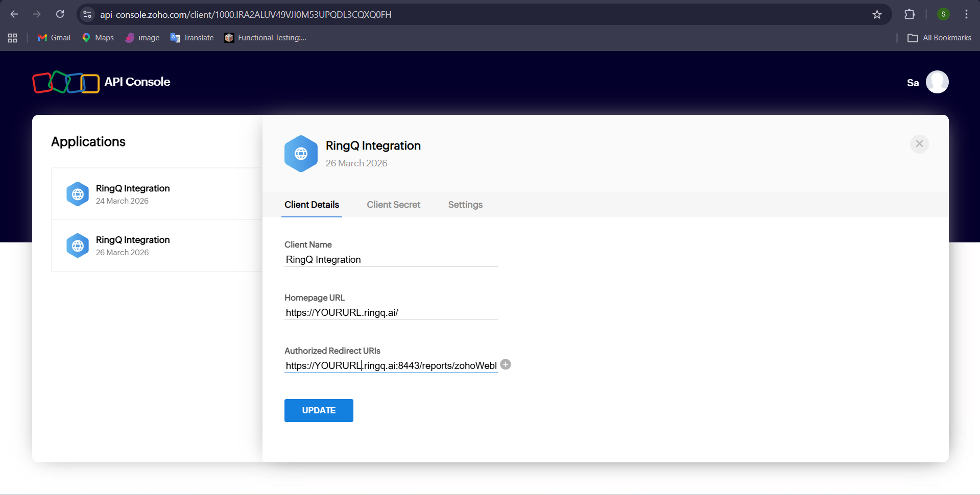Click into the Homepage URL field

[x=391, y=313]
